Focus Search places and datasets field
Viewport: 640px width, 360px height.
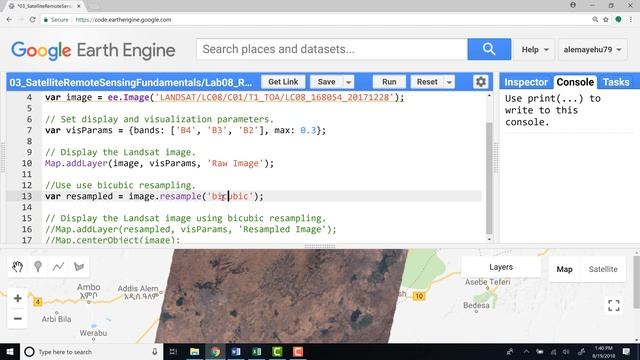tap(332, 49)
